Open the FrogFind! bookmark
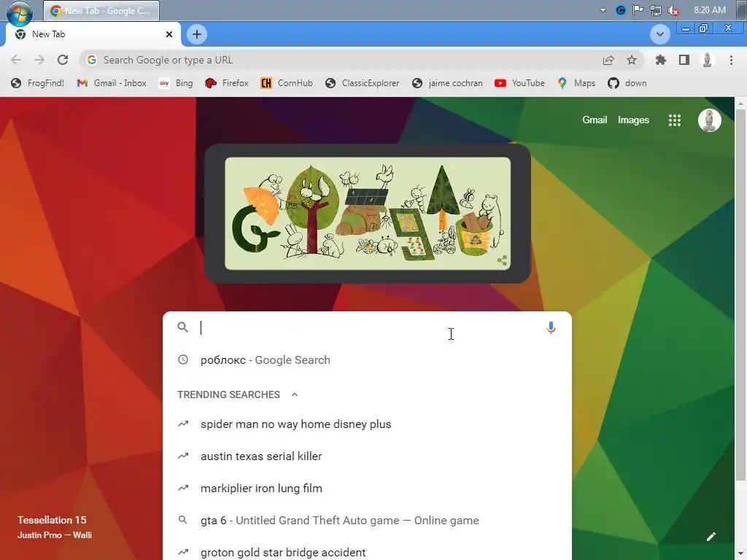Image resolution: width=747 pixels, height=560 pixels. click(x=38, y=83)
